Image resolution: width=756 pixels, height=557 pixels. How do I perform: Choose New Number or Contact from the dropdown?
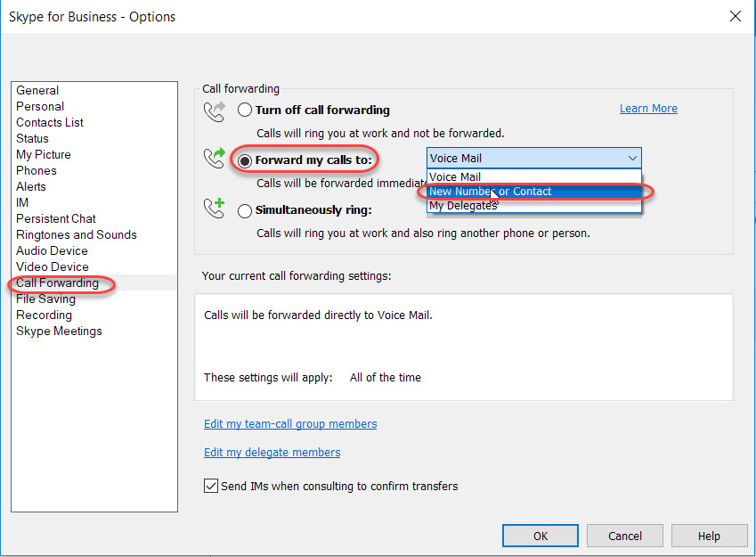(x=490, y=191)
